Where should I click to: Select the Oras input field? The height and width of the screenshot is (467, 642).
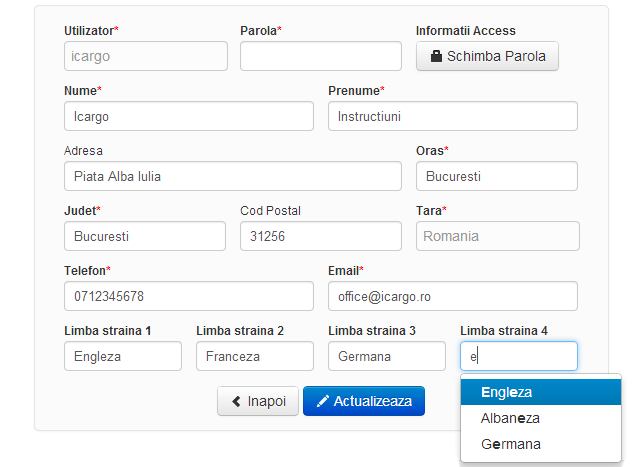click(x=496, y=176)
